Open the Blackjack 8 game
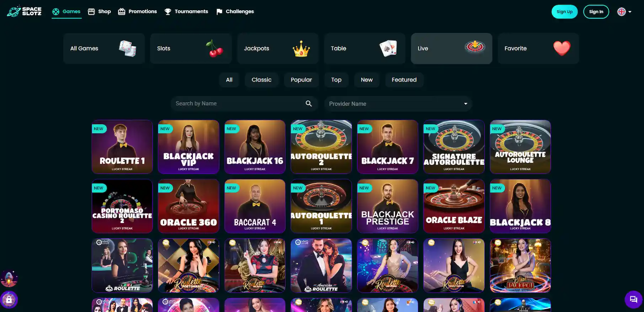The width and height of the screenshot is (644, 312). [520, 206]
